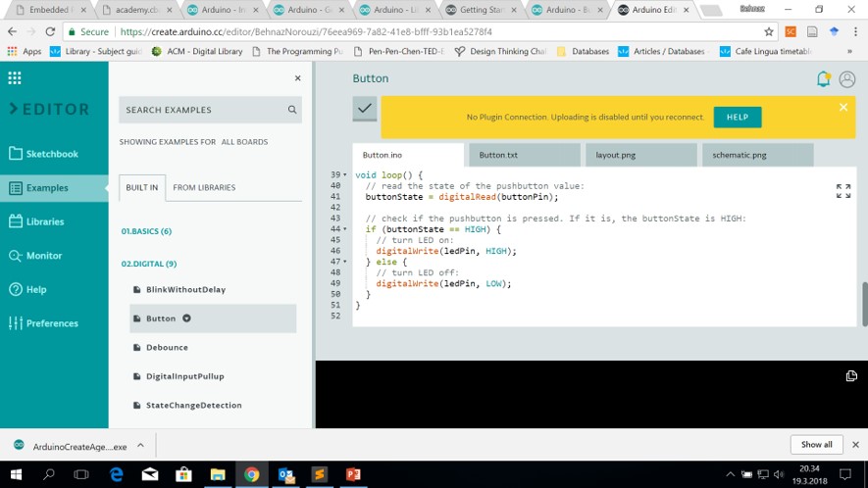The width and height of the screenshot is (868, 488).
Task: Go back in browser
Action: tap(13, 31)
